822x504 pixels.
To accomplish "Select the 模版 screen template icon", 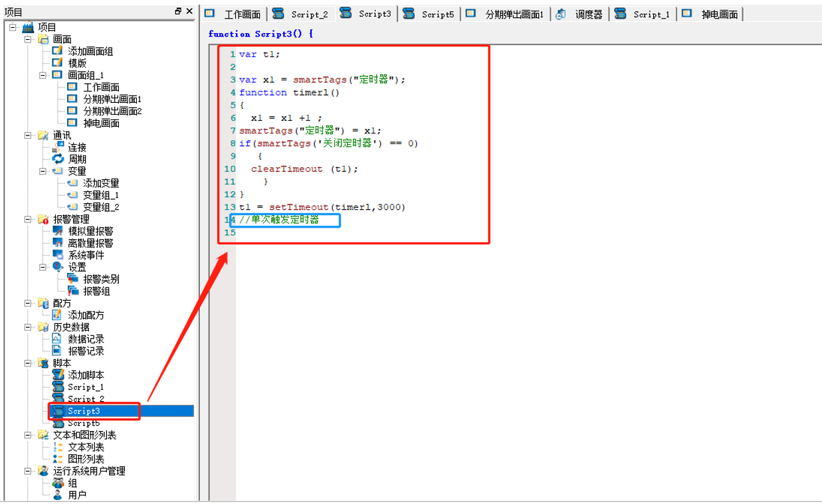I will [x=58, y=63].
